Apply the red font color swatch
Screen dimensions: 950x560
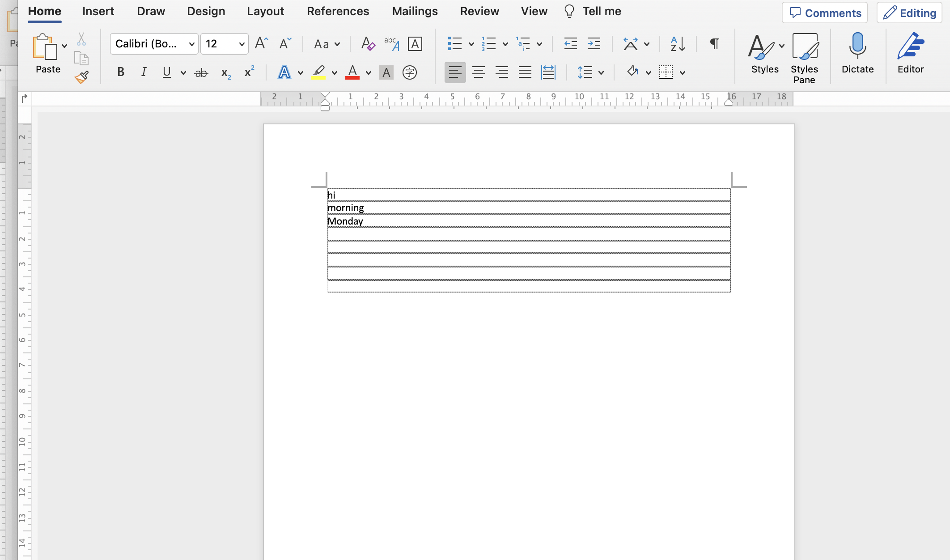(352, 72)
